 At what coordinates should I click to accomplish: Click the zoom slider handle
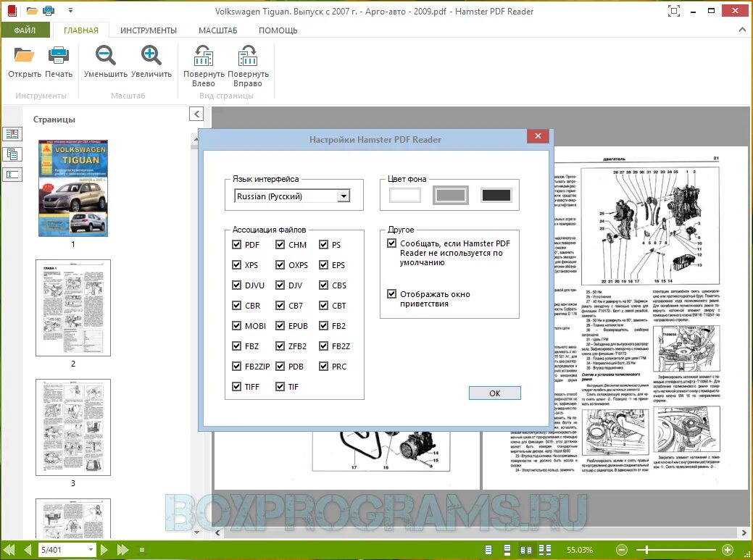647,550
